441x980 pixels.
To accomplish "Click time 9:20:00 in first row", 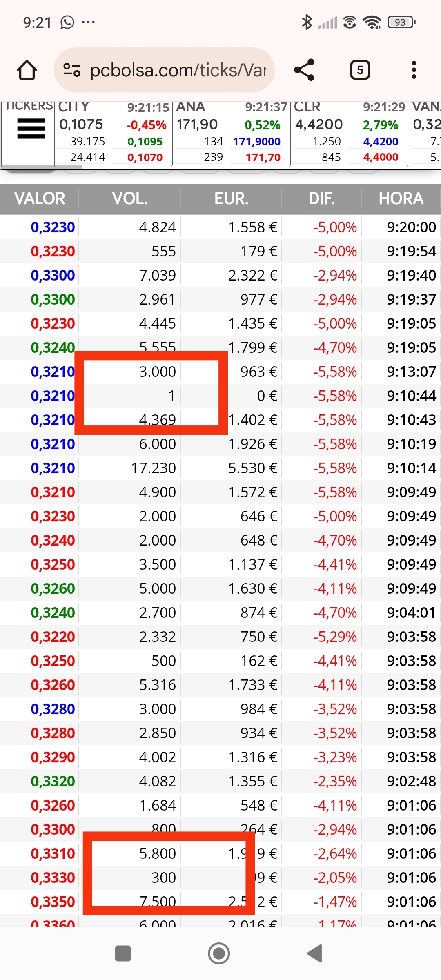I will tap(411, 227).
